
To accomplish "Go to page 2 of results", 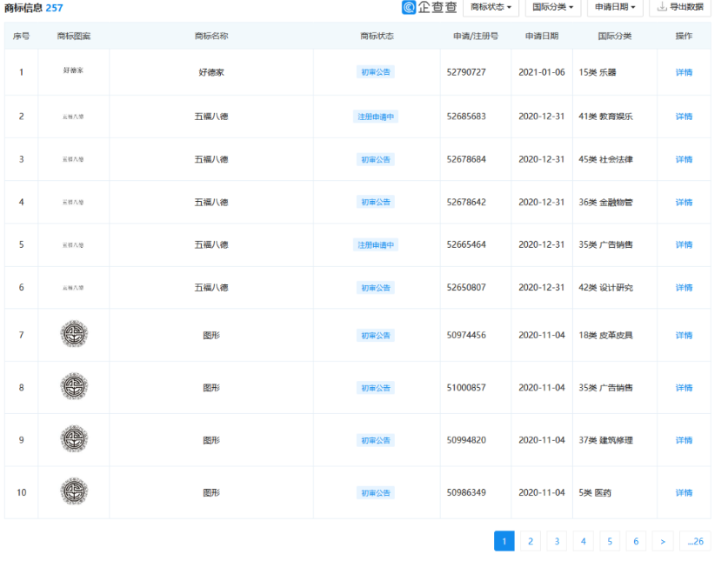I will click(531, 541).
